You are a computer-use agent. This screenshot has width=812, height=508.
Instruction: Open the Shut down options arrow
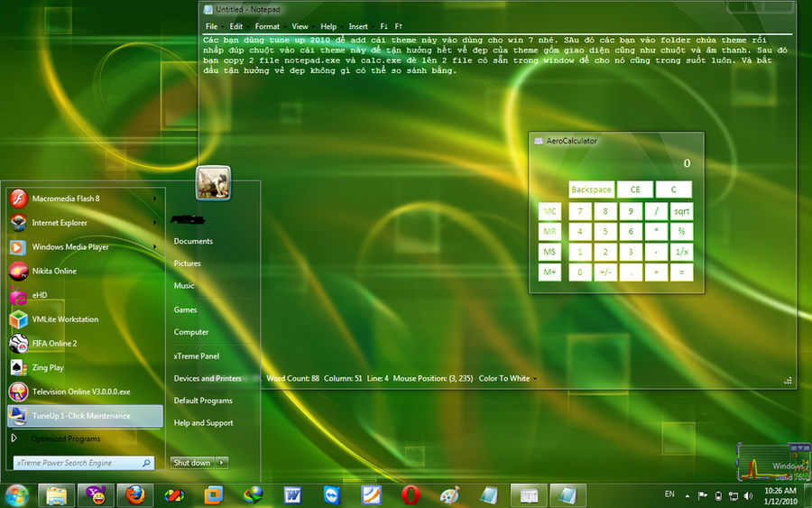[x=222, y=462]
